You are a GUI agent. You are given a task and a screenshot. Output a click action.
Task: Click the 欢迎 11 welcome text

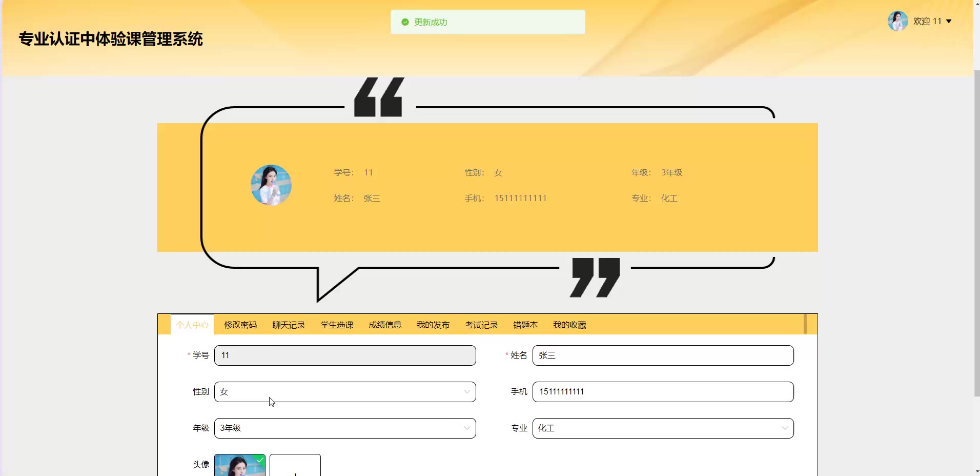[x=927, y=22]
